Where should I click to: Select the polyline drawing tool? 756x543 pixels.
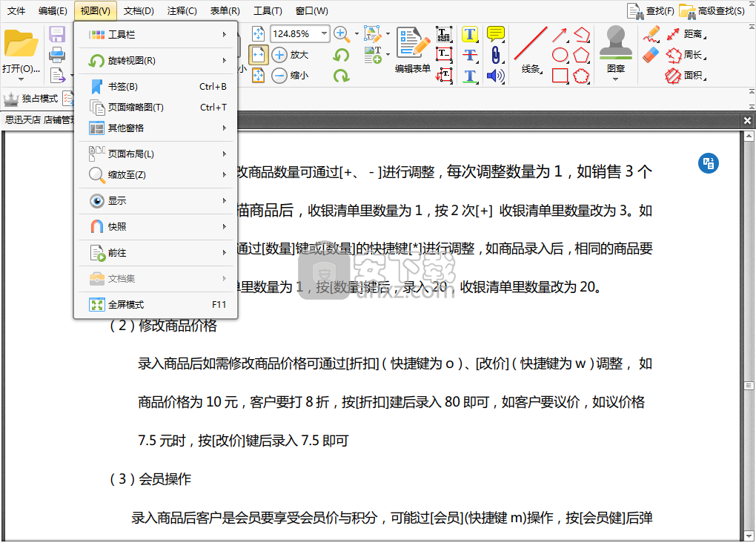[x=582, y=35]
